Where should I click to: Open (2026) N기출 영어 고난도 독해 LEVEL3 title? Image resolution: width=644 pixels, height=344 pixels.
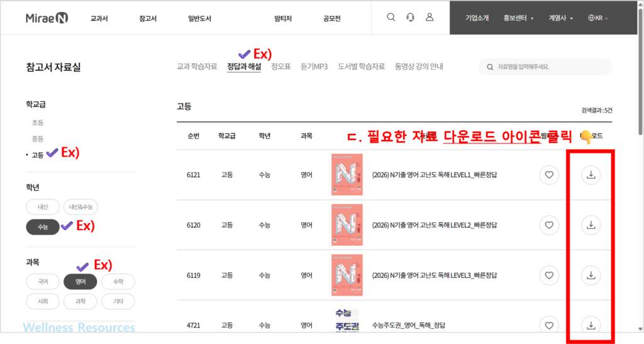pos(435,275)
